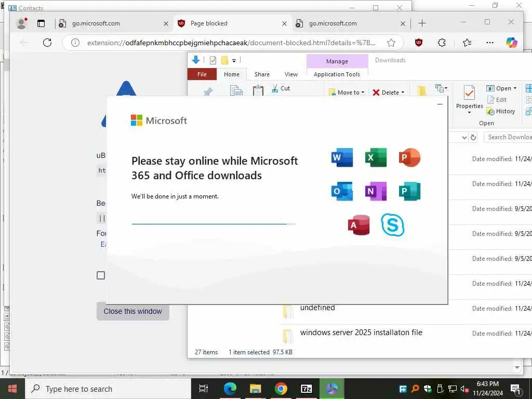Select View ribbon tab in Explorer
The height and width of the screenshot is (399, 532).
pos(291,74)
